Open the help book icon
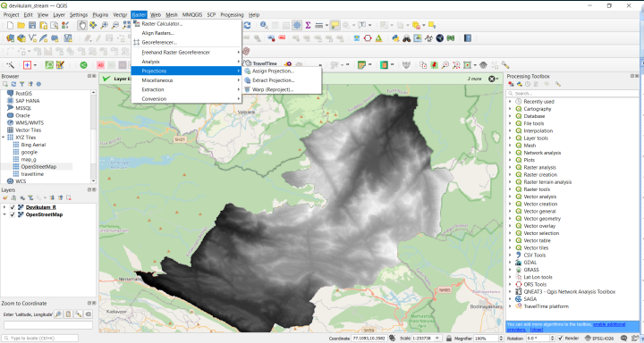The image size is (644, 343). 468,38
